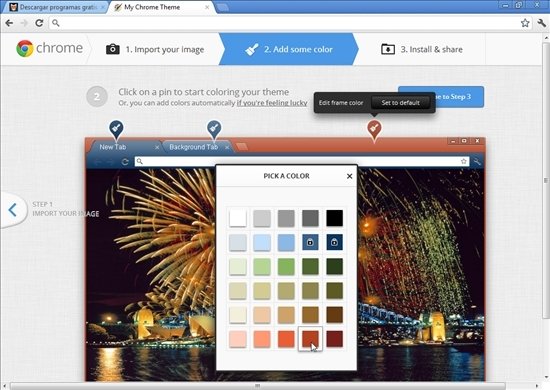Image resolution: width=550 pixels, height=390 pixels.
Task: Click the Chrome logo in header
Action: coord(49,48)
